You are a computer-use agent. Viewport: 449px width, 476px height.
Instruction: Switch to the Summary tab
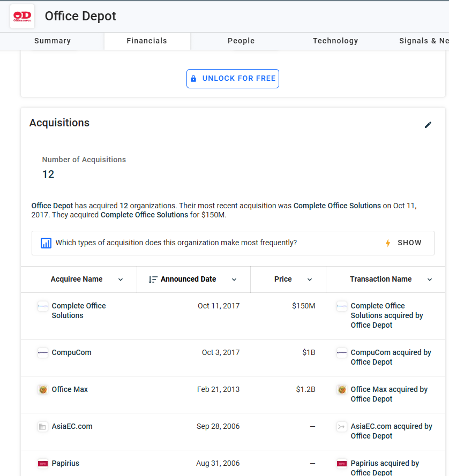[53, 41]
